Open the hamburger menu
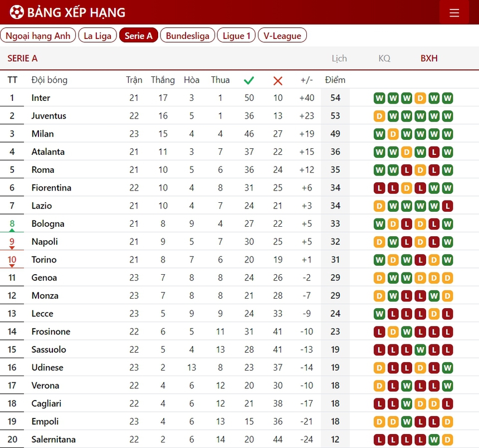This screenshot has height=448, width=479. click(454, 13)
